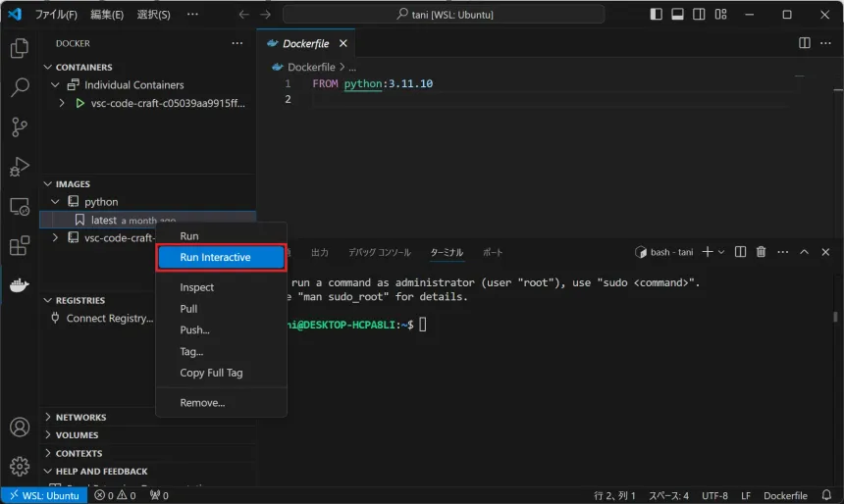Open the Docker view in activity bar
This screenshot has height=504, width=844.
[x=19, y=285]
